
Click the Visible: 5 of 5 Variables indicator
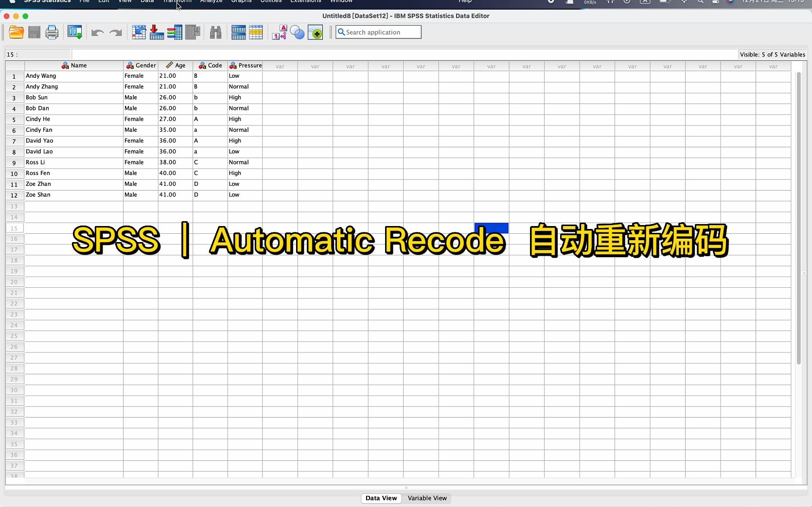[x=772, y=54]
